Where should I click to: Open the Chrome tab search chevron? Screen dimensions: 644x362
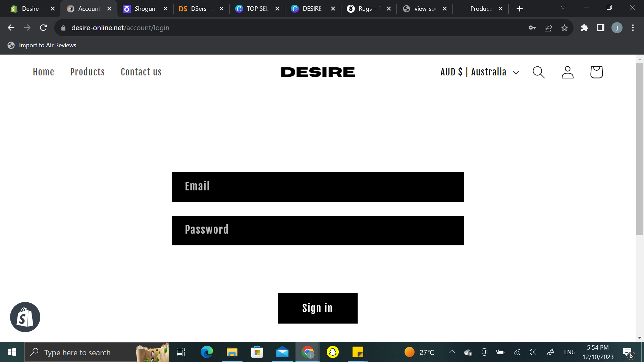pyautogui.click(x=563, y=7)
